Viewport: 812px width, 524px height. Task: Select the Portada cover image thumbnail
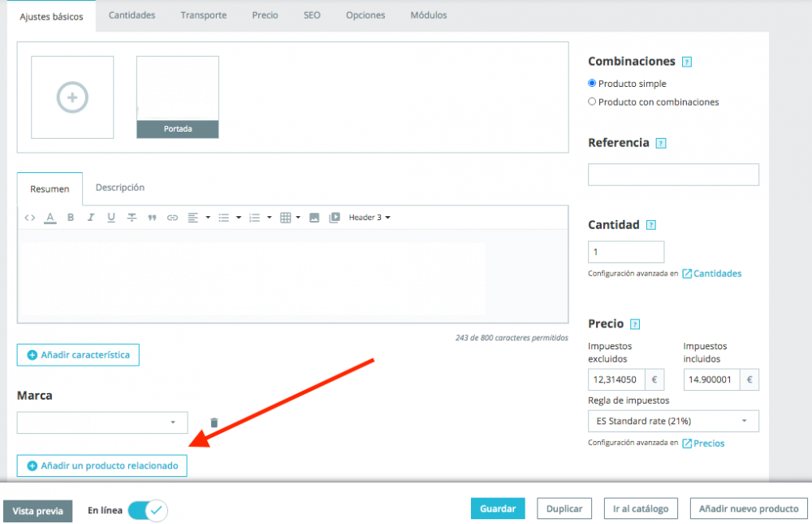tap(178, 97)
